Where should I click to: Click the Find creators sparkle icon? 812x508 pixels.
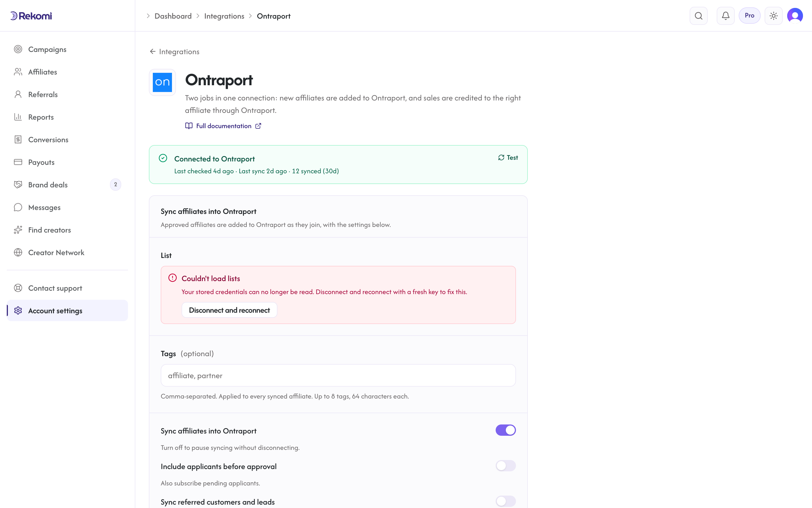tap(18, 230)
